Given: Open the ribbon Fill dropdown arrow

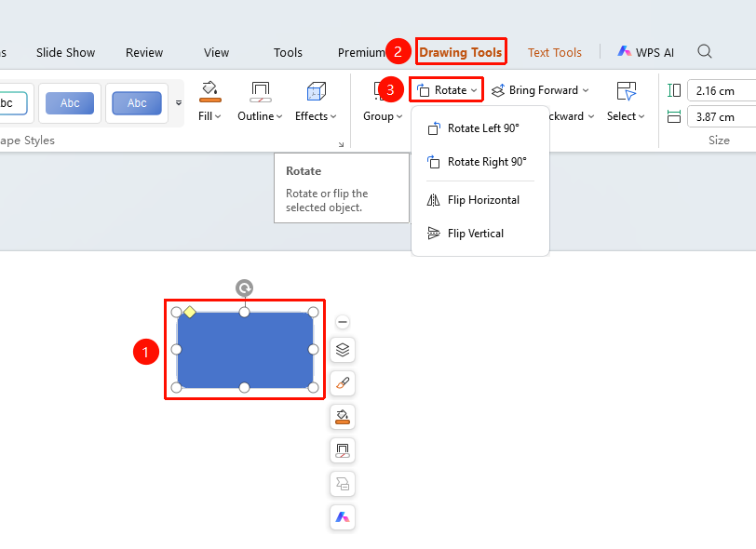Looking at the screenshot, I should pyautogui.click(x=218, y=116).
